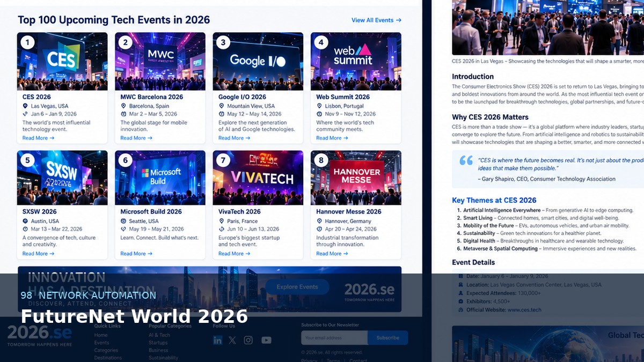Focus the Your email address field
The image size is (644, 362).
pos(334,338)
